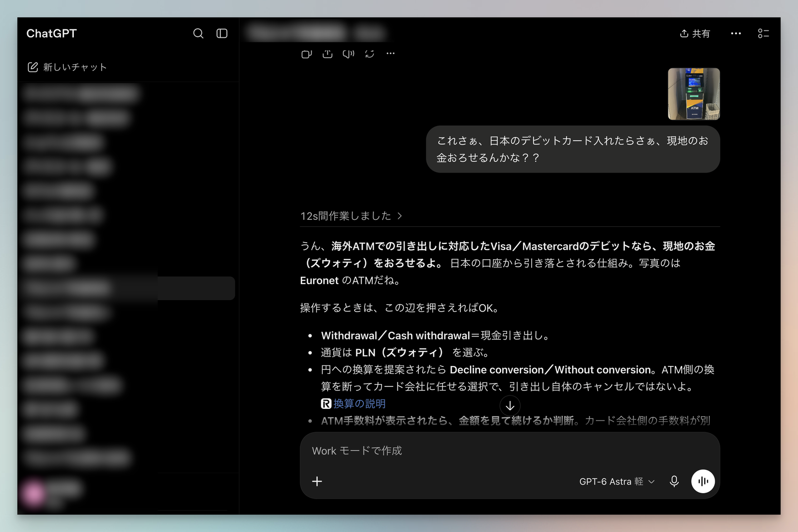
Task: Open the GPT-6 Astra 軽 model dropdown
Action: coord(617,482)
